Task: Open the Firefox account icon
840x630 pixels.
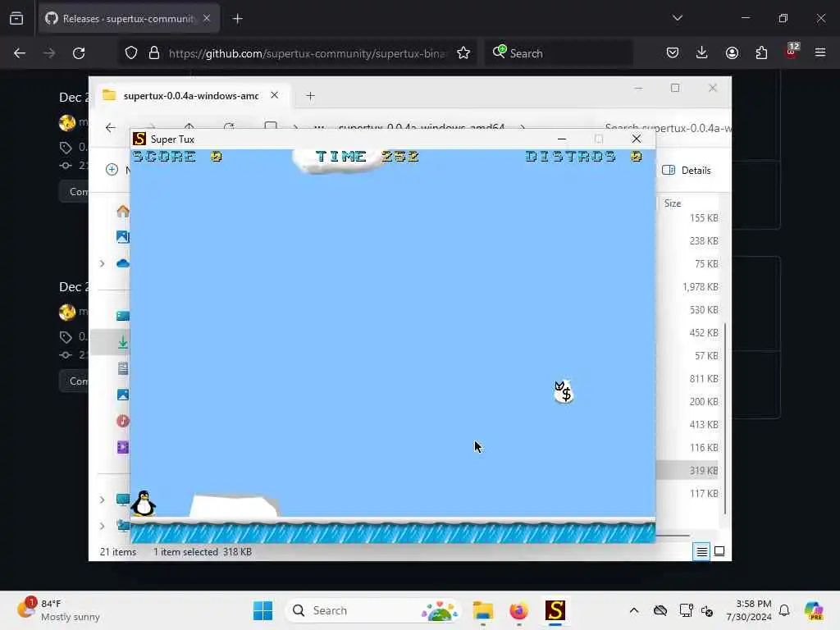Action: 732,53
